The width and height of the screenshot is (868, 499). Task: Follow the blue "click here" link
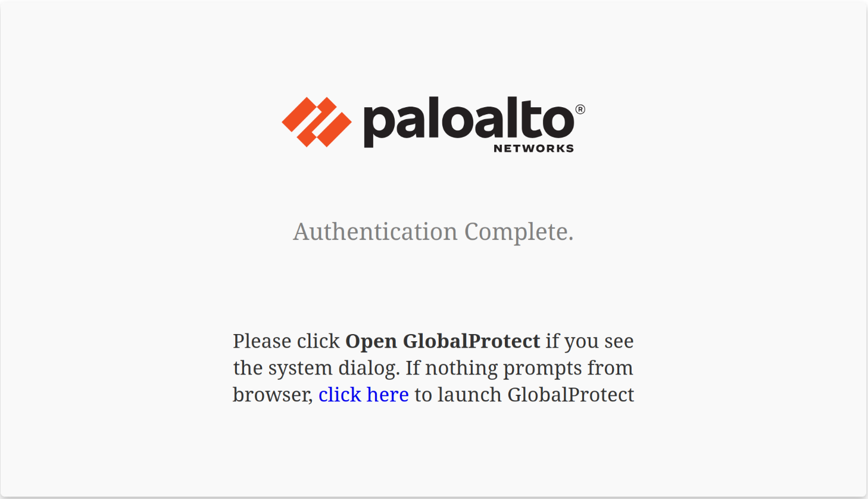(x=363, y=395)
